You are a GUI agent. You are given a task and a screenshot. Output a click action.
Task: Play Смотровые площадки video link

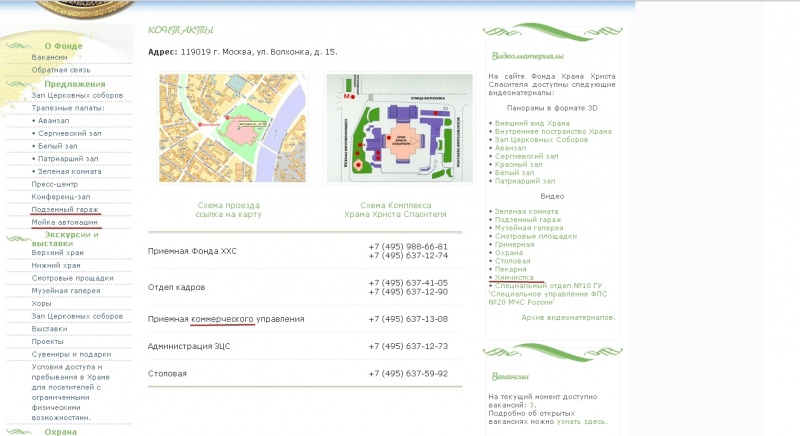[536, 237]
